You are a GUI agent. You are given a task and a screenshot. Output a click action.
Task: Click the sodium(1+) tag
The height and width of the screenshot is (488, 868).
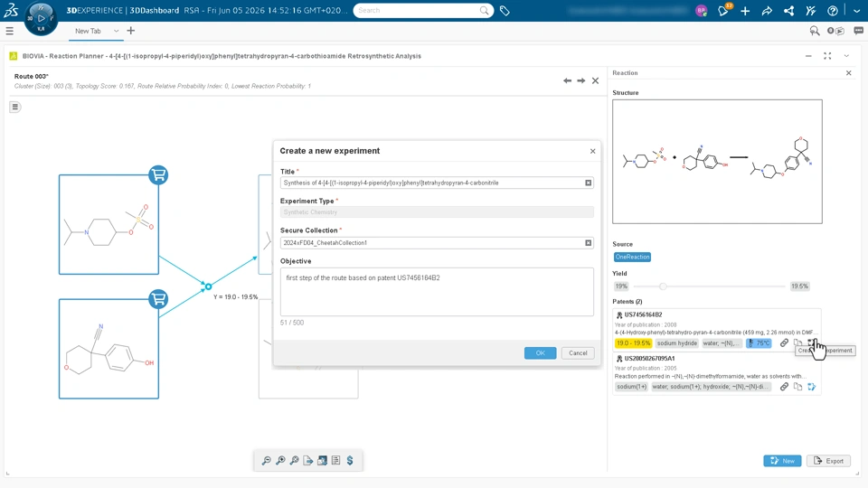(x=632, y=387)
